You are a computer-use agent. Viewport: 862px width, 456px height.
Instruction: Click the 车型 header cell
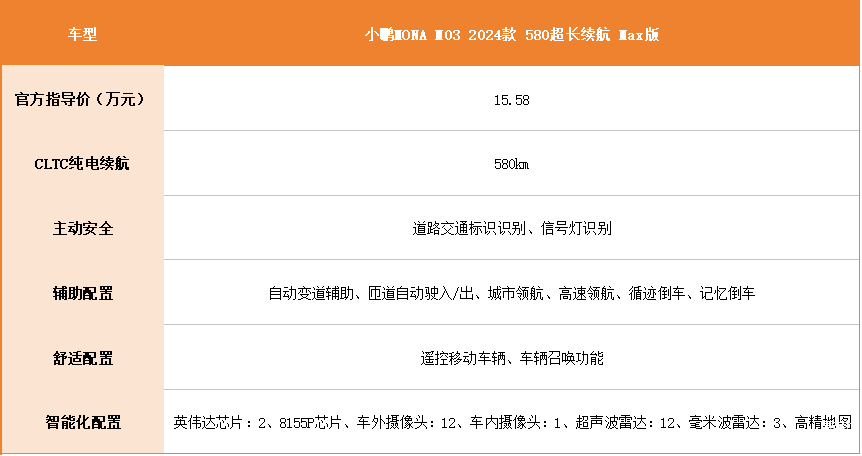(x=81, y=34)
